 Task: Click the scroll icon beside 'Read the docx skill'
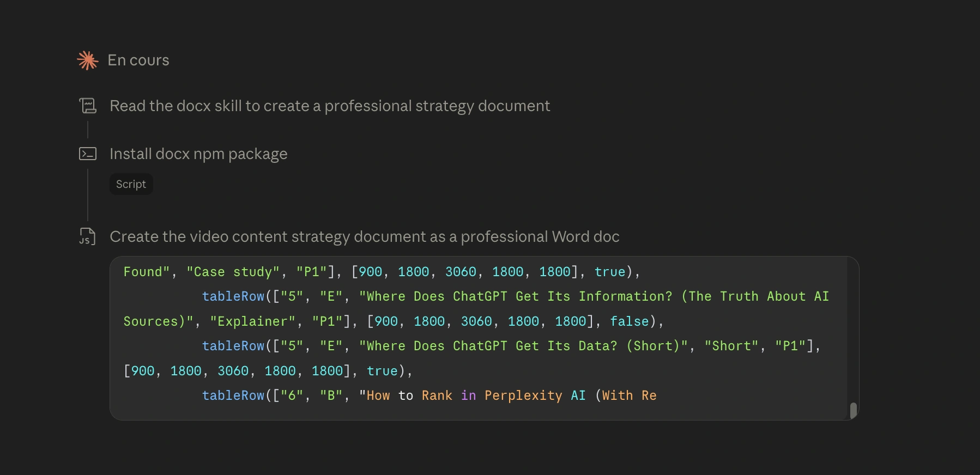(x=88, y=106)
